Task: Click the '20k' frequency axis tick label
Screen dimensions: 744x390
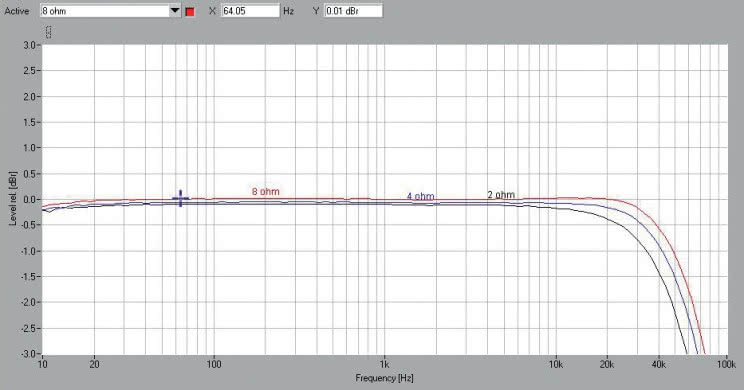Action: point(607,364)
